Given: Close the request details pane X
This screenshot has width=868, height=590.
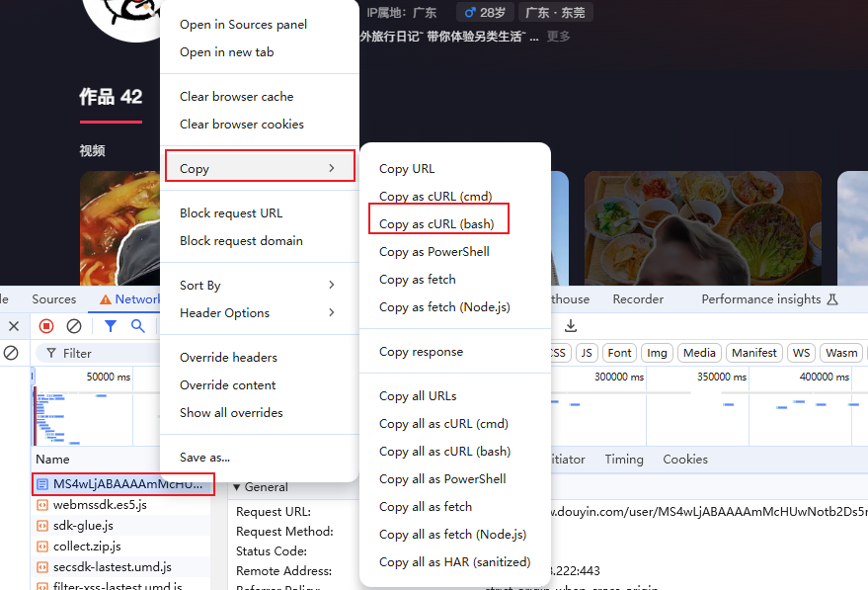Looking at the screenshot, I should [x=14, y=326].
